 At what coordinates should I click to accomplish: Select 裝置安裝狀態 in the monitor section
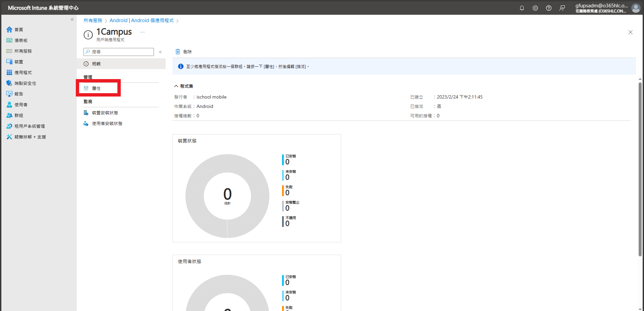(105, 113)
